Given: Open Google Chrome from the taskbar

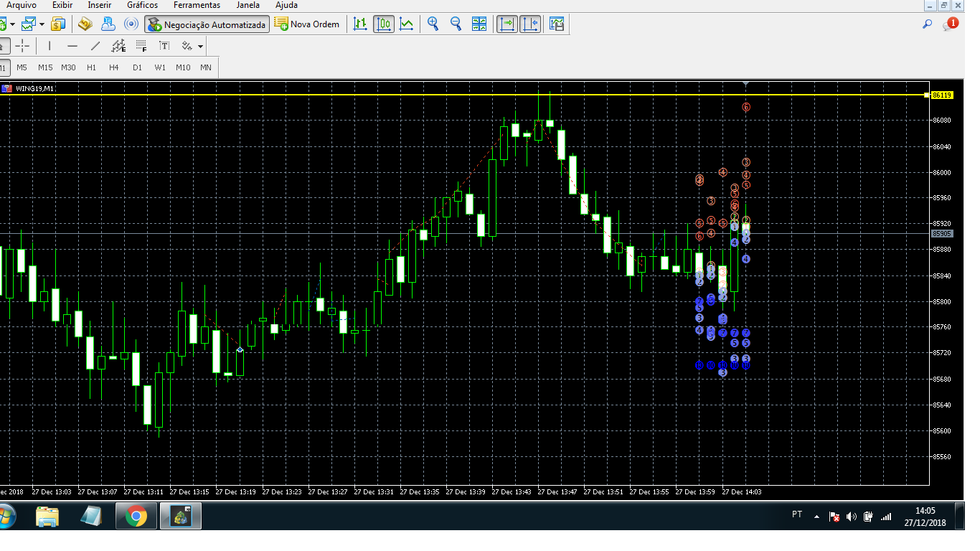Looking at the screenshot, I should pos(136,516).
